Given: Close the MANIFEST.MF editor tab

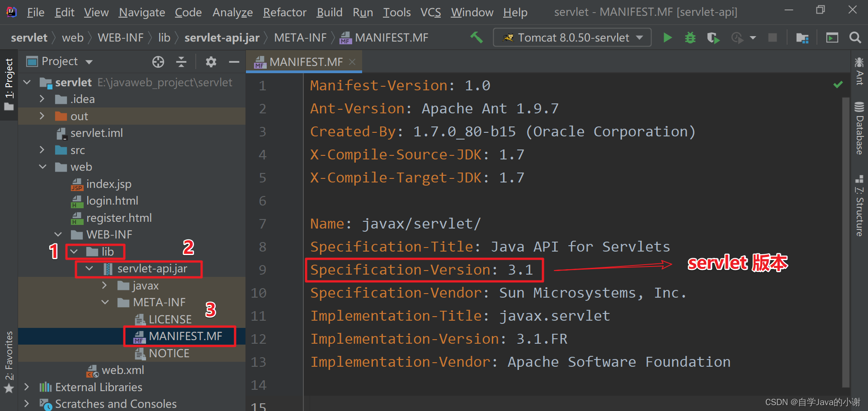Looking at the screenshot, I should click(352, 62).
